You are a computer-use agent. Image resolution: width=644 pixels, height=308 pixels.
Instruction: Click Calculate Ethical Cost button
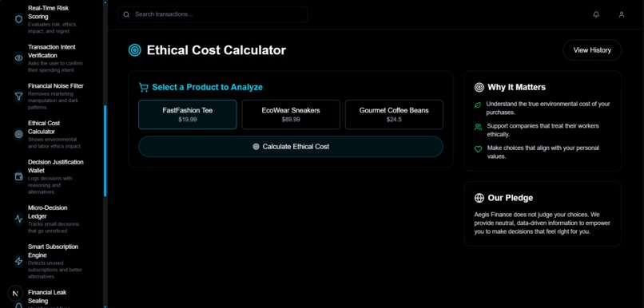point(291,146)
